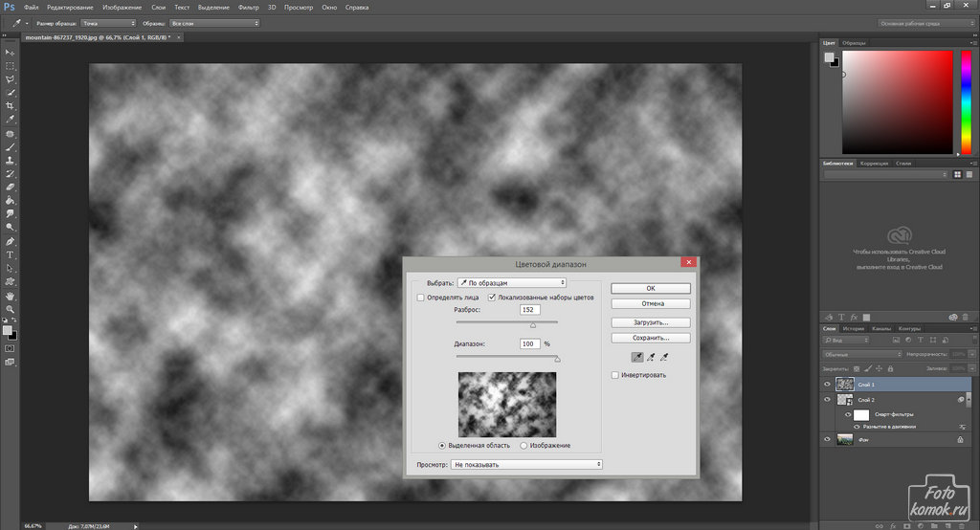The height and width of the screenshot is (530, 980).
Task: Open the Просмотр Не показывать dropdown
Action: pos(526,464)
